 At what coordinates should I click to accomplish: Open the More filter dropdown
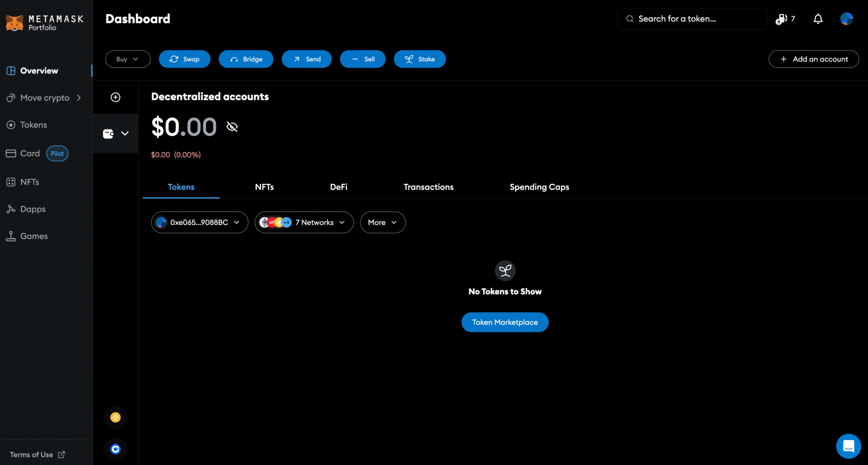click(382, 222)
